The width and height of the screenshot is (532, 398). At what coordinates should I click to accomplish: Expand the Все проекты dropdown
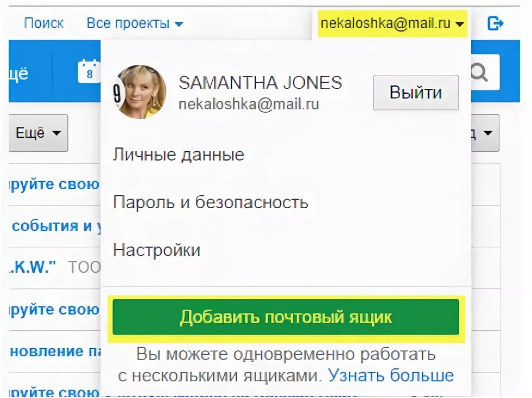[x=135, y=23]
